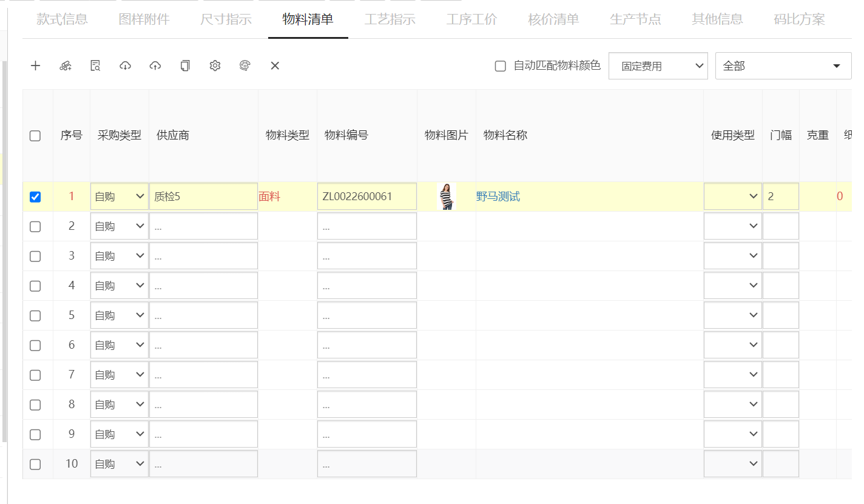864x504 pixels.
Task: Click the cloud upload icon
Action: coord(155,66)
